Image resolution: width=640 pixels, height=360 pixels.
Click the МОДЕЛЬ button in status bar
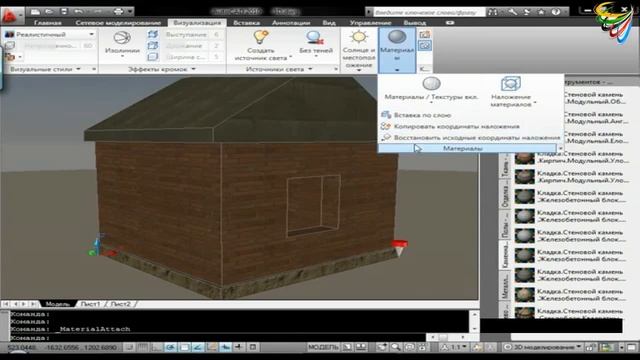click(x=323, y=347)
